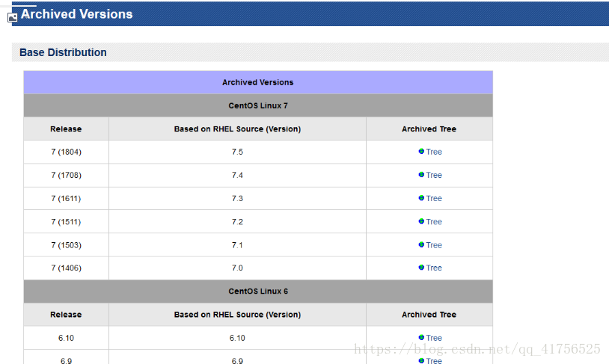Select release cell 7 (1611)
609x364 pixels.
[x=66, y=198]
